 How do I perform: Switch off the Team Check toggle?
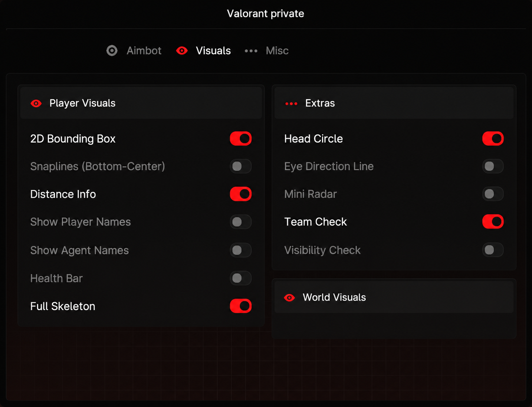pyautogui.click(x=493, y=221)
